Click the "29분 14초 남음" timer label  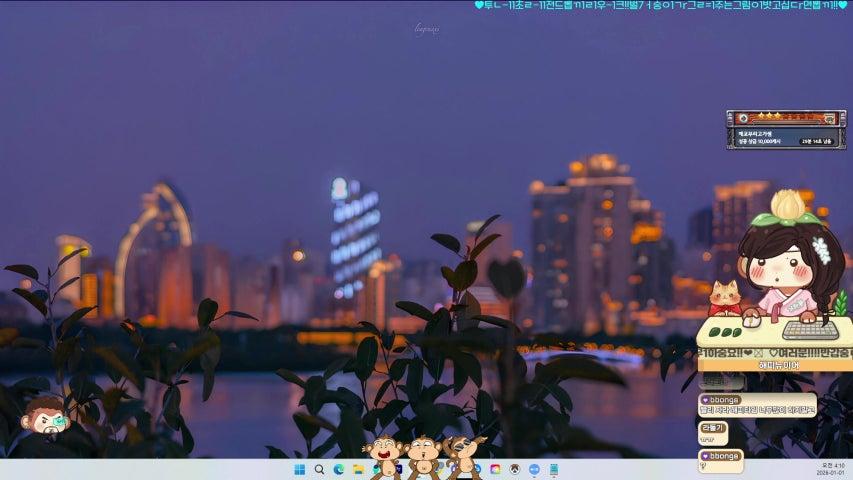(817, 141)
